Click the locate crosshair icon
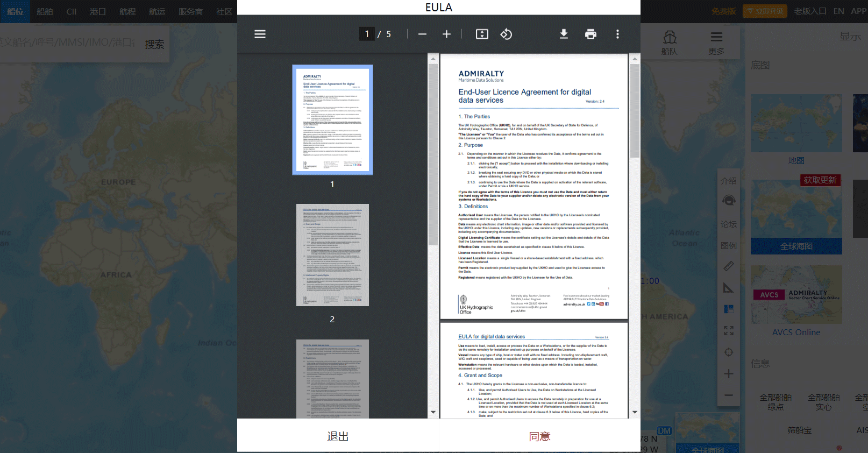Screen dimensions: 868x453 [729, 352]
